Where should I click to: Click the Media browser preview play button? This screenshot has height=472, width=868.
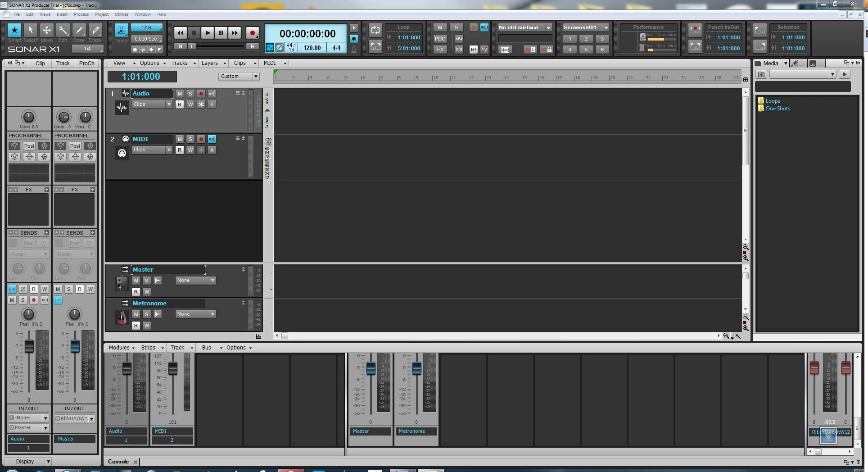[x=844, y=74]
